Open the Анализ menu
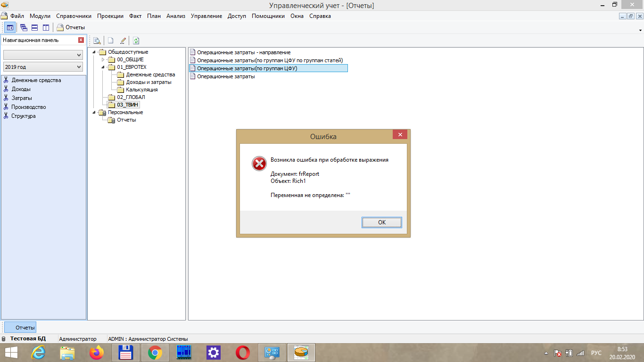This screenshot has height=362, width=644. [175, 16]
